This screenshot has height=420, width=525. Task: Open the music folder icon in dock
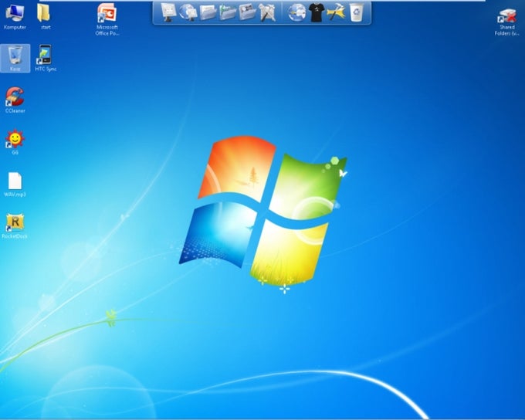[x=228, y=12]
